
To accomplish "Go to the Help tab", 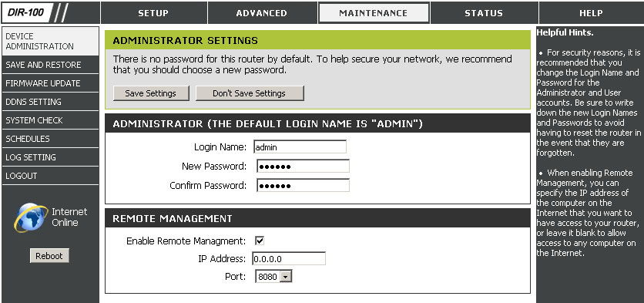I will (x=591, y=13).
